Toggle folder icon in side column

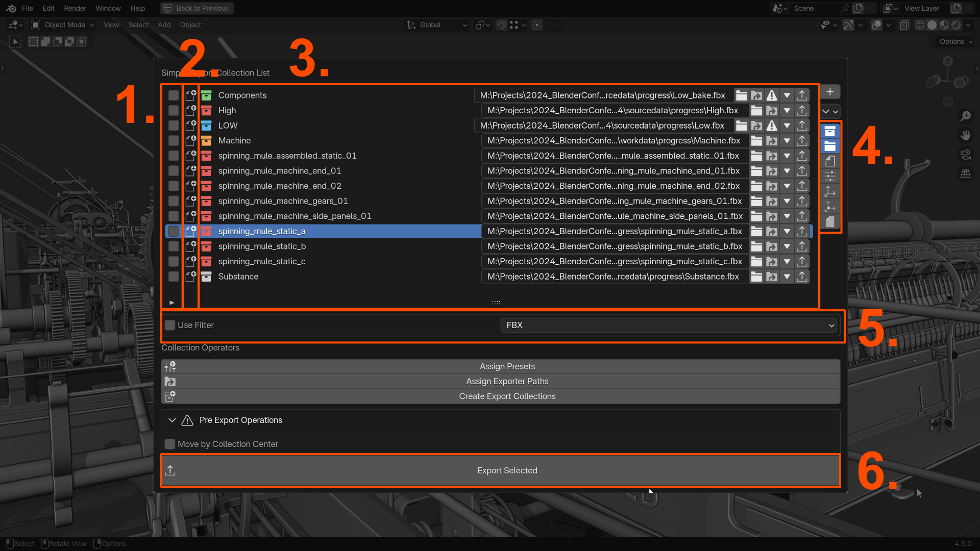point(830,146)
